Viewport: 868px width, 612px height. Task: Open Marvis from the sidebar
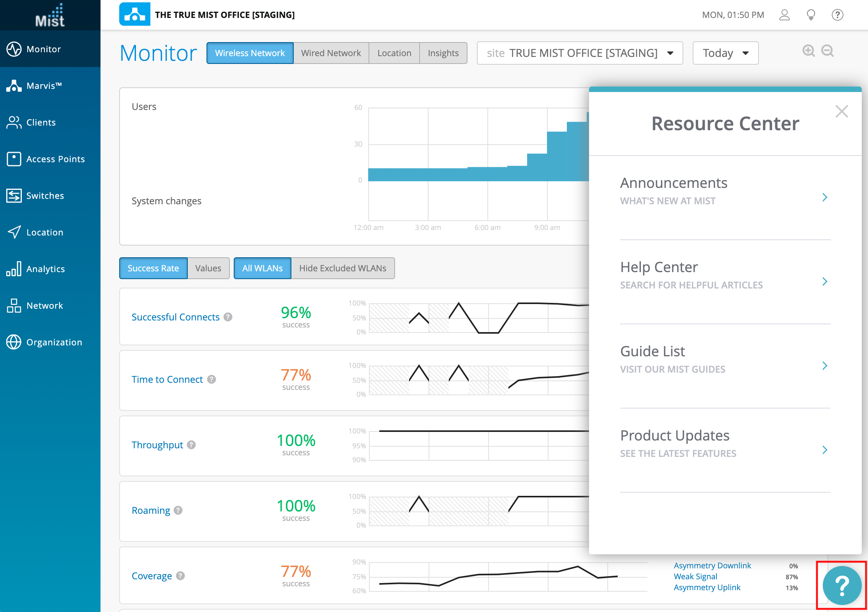(44, 86)
